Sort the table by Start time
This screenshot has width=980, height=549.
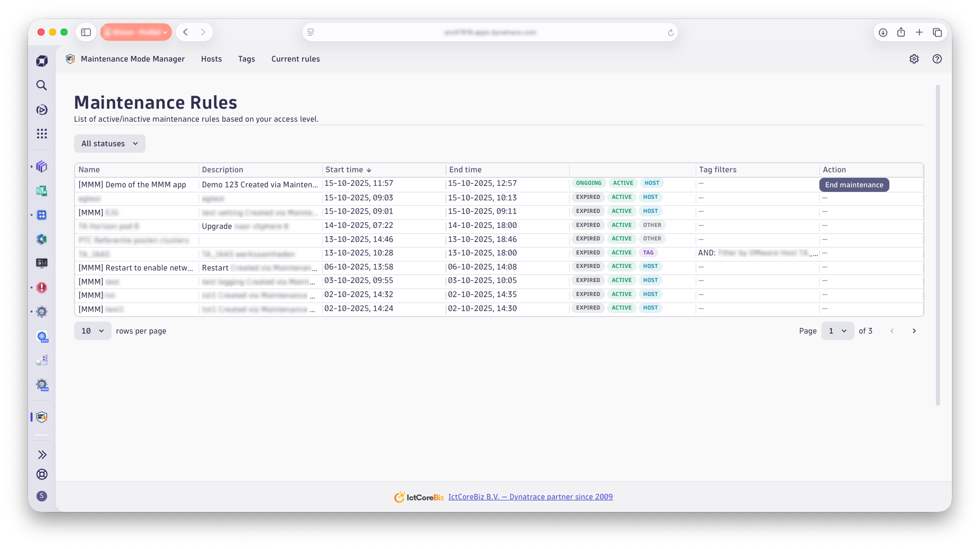point(349,169)
